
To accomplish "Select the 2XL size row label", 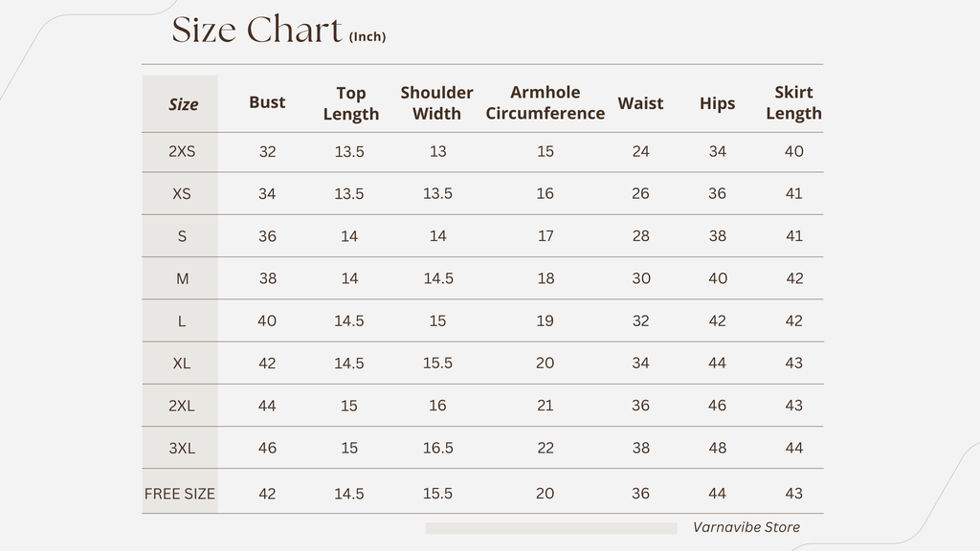I will coord(182,406).
